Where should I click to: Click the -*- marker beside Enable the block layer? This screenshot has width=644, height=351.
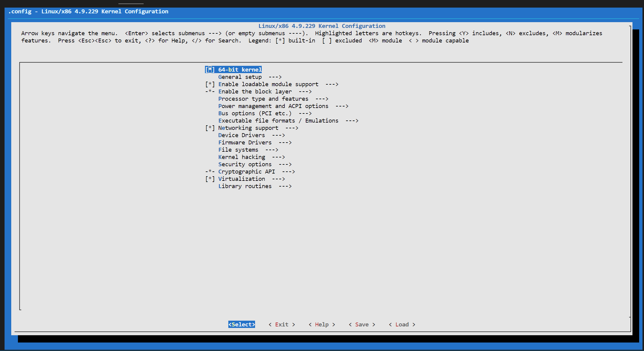[x=210, y=92]
